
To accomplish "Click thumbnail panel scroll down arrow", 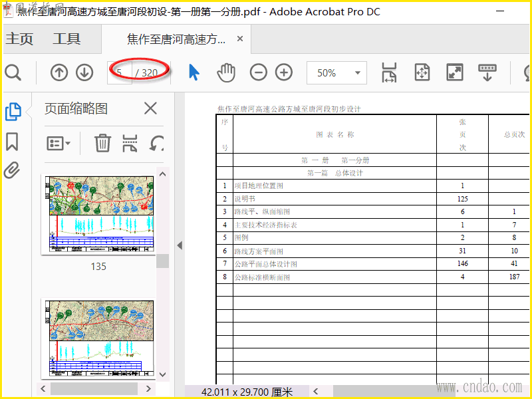I will click(162, 374).
